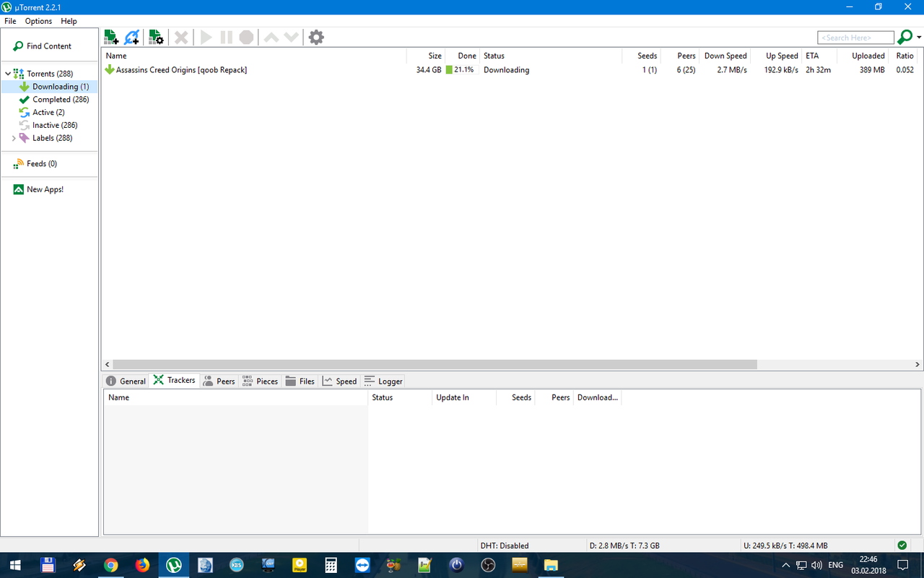Click the scrollbar right arrow
The width and height of the screenshot is (924, 578).
click(918, 365)
